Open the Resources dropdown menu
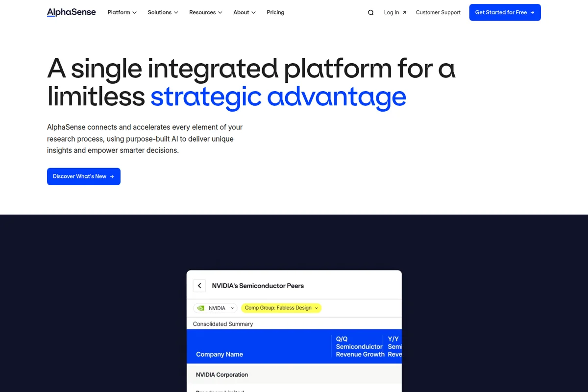 tap(205, 12)
